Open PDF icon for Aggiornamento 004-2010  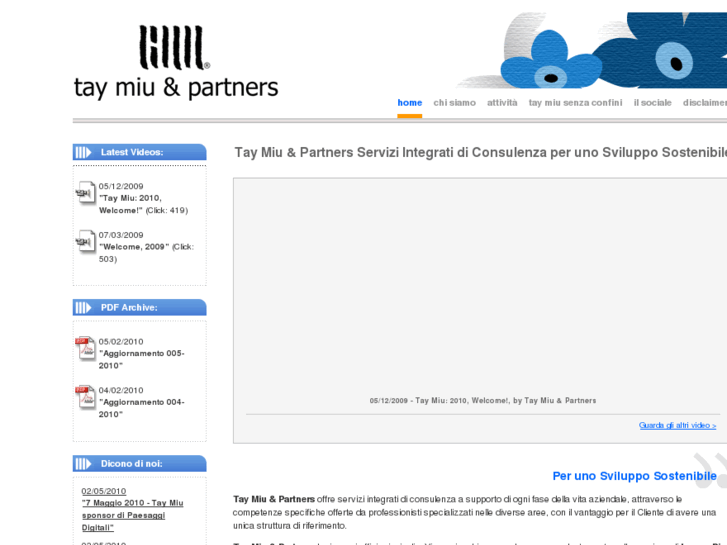pyautogui.click(x=85, y=397)
